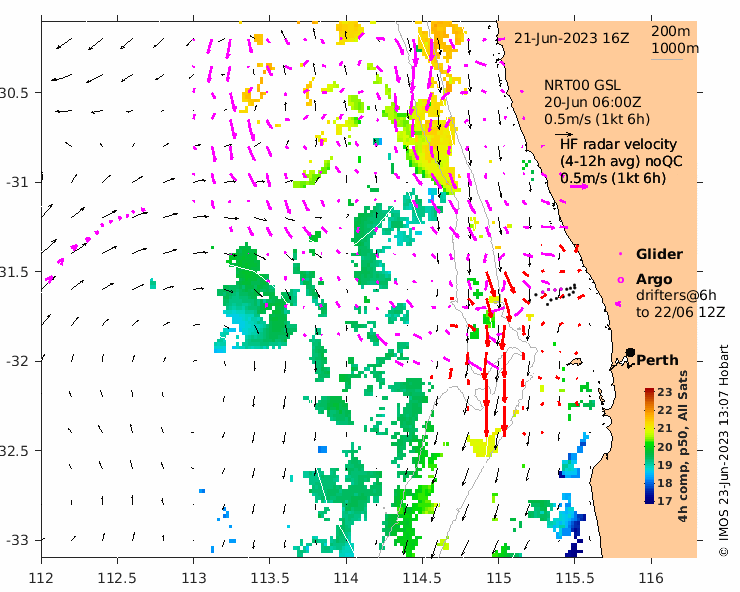The image size is (740, 592).
Task: Click the black GSL velocity scale arrow
Action: pos(564,135)
